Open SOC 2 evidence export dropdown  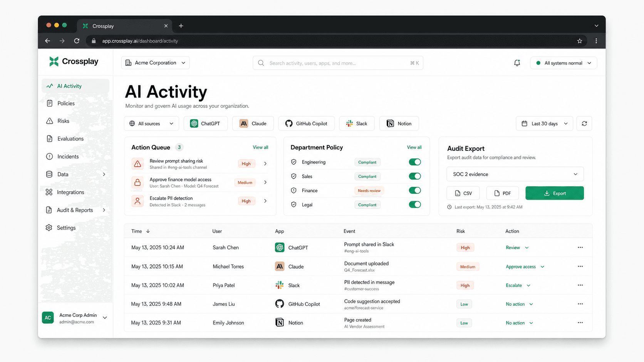pyautogui.click(x=515, y=174)
